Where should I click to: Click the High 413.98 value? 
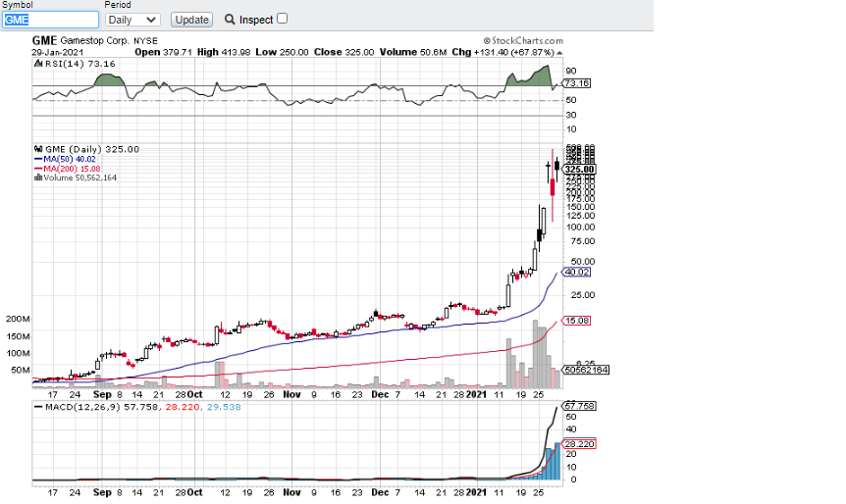tap(224, 52)
